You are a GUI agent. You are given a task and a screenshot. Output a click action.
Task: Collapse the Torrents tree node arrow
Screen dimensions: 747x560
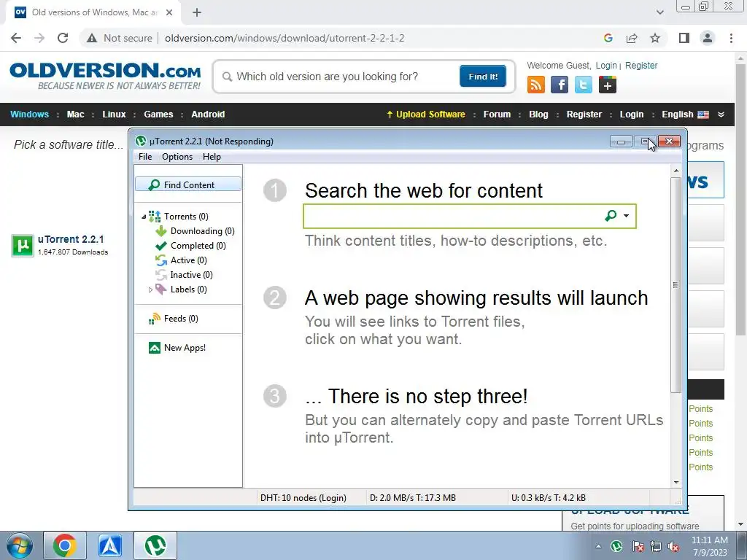tap(144, 217)
